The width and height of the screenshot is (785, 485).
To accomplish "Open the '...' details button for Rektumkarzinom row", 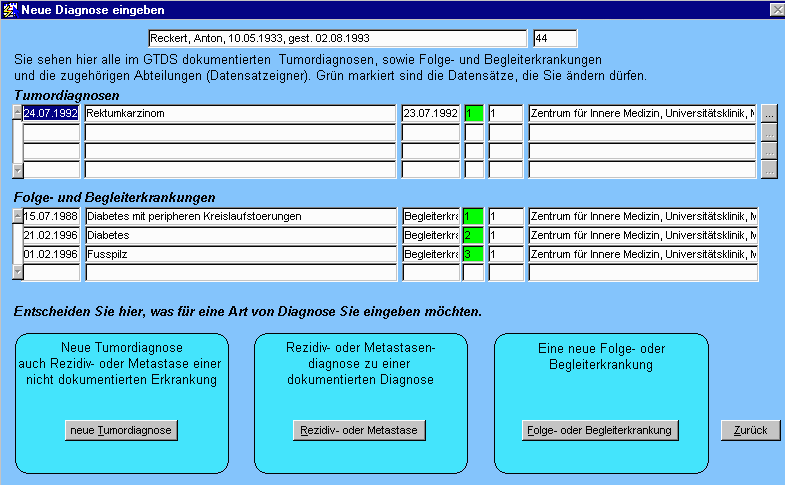I will [768, 114].
